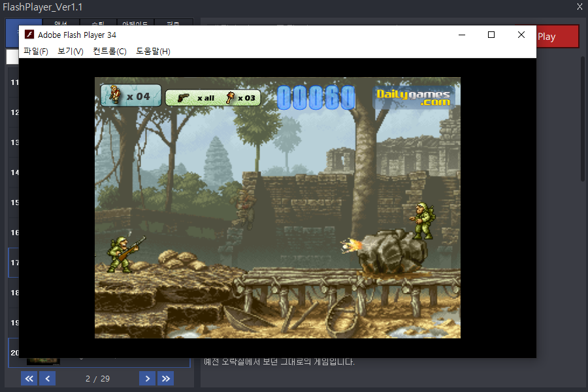Select game list row 14 in launcher

(14, 172)
